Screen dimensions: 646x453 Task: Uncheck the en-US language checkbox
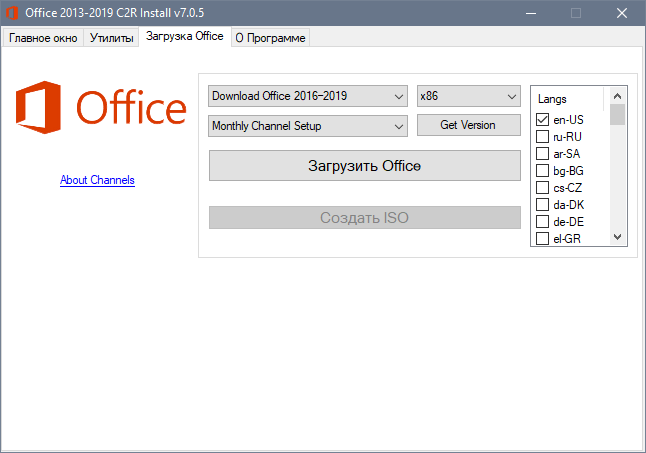543,119
